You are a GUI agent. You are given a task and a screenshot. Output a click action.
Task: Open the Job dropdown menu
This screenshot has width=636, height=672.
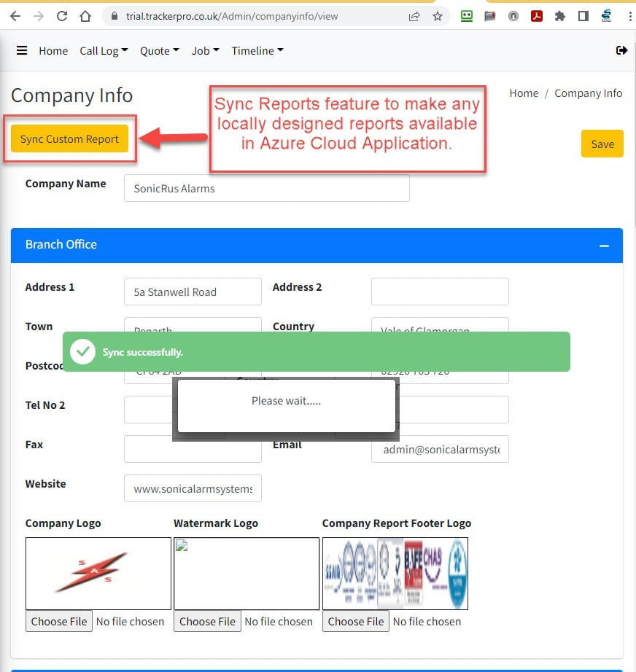205,50
